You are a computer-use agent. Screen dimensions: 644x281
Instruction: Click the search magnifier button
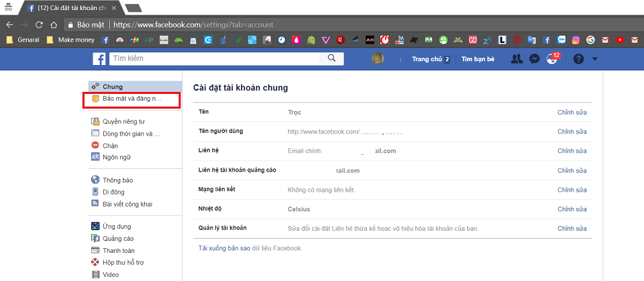(332, 58)
